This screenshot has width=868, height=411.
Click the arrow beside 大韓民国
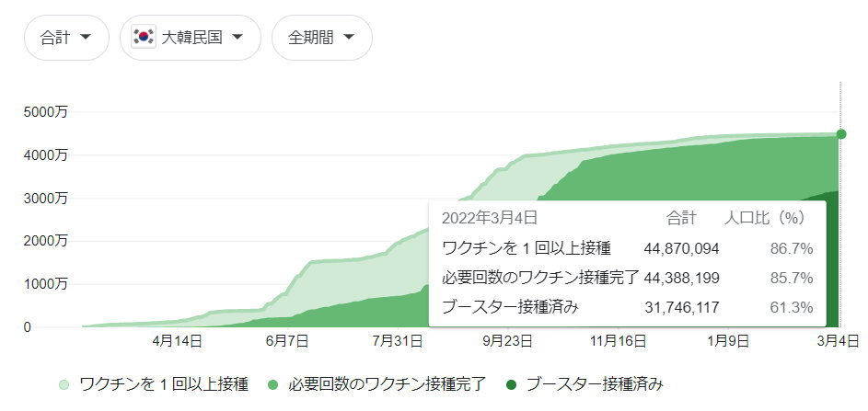(x=237, y=38)
